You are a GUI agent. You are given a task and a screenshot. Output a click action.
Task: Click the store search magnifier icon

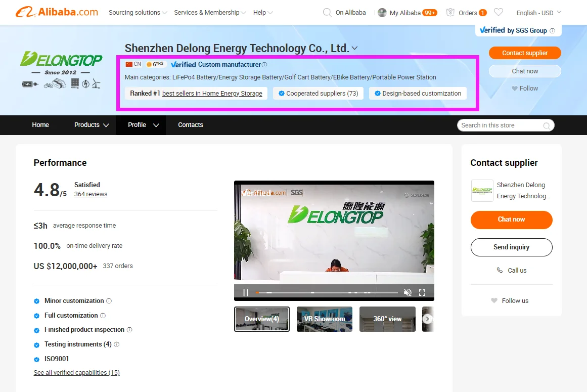point(547,125)
